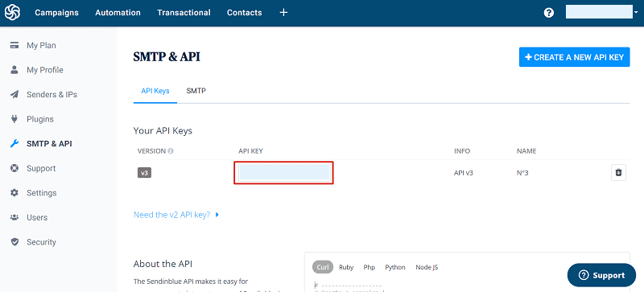
Task: Click the Senders & IPs paper plane icon
Action: (14, 94)
